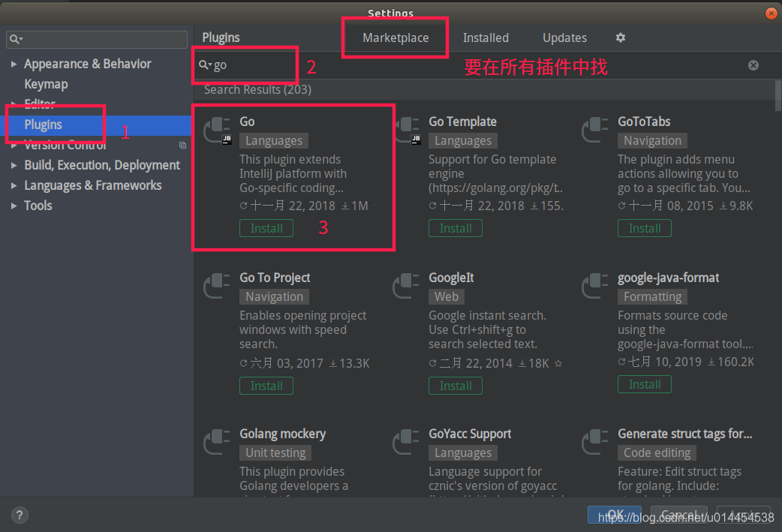Select Keymap in settings tree

pos(46,84)
